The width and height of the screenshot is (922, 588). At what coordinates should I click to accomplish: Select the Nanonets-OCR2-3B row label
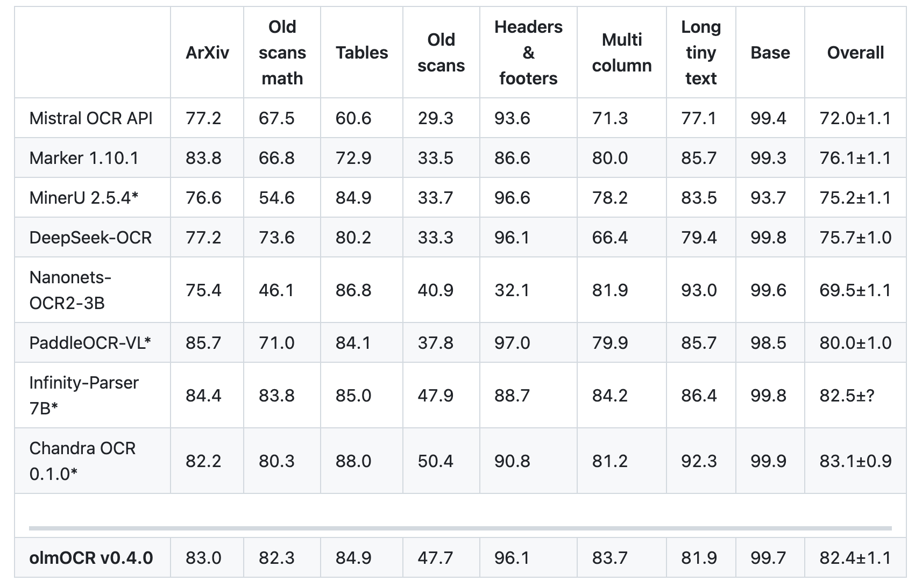point(70,290)
